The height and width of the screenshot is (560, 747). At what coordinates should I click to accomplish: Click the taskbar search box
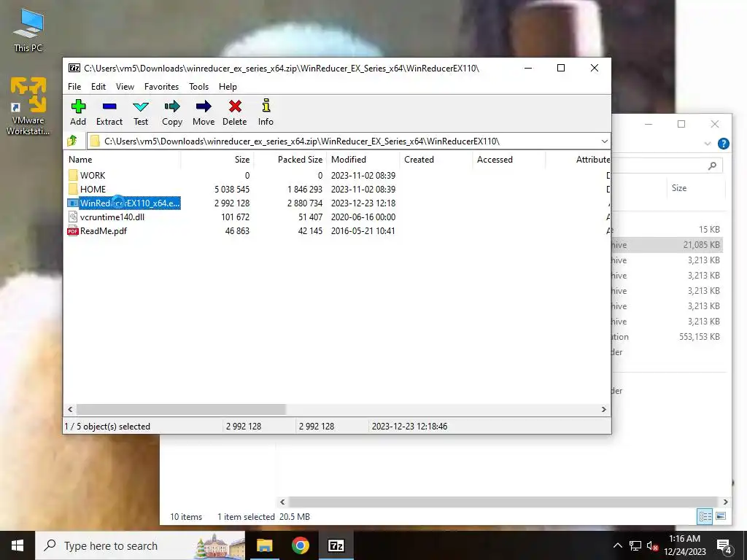(140, 545)
